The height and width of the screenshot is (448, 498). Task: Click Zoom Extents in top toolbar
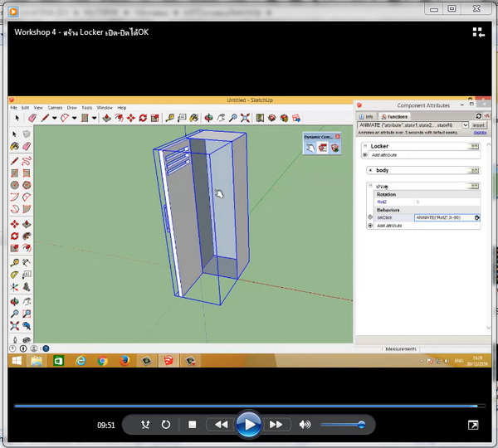[245, 118]
